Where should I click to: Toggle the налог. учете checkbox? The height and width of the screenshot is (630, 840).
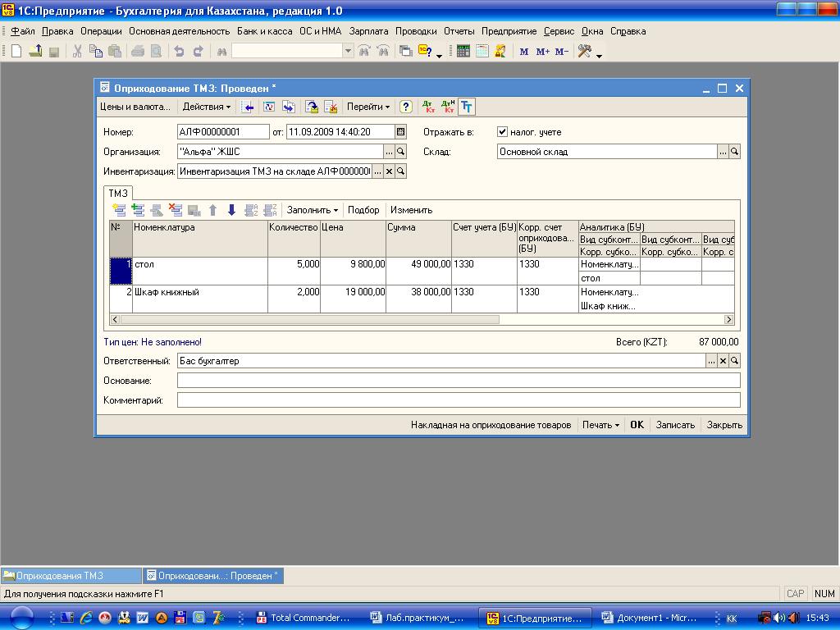pyautogui.click(x=502, y=132)
